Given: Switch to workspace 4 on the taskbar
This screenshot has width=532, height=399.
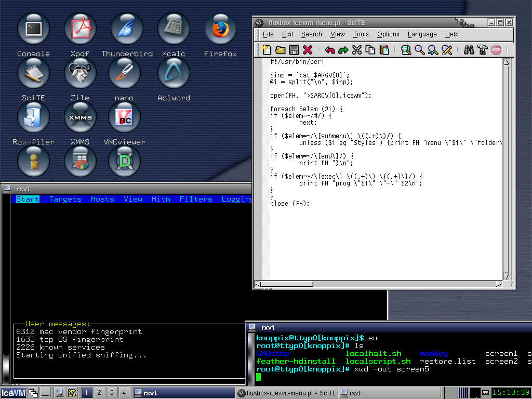Looking at the screenshot, I should click(x=124, y=393).
